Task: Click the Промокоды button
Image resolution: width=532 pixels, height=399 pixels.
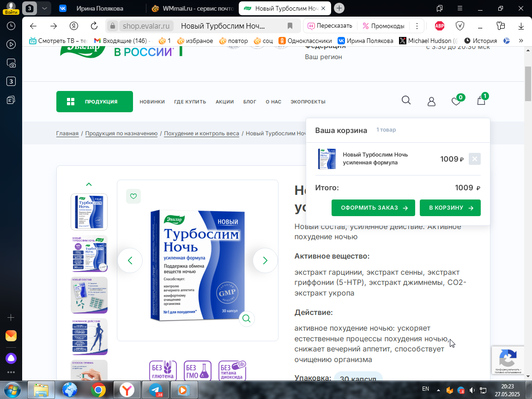Action: pyautogui.click(x=384, y=26)
